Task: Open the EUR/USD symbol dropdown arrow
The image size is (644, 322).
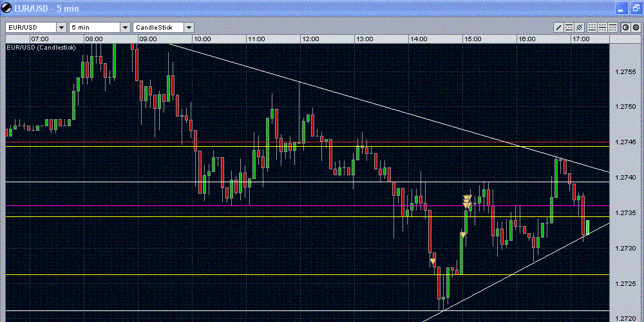Action: [61, 28]
